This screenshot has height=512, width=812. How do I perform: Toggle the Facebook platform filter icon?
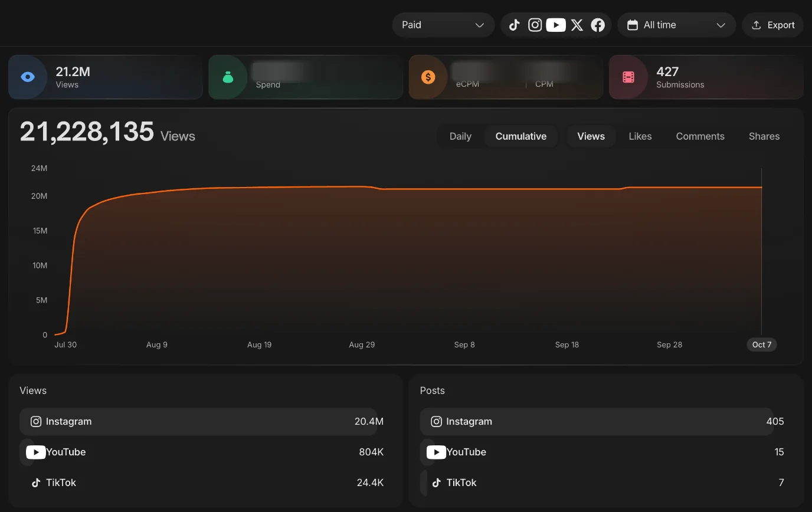[x=598, y=25]
